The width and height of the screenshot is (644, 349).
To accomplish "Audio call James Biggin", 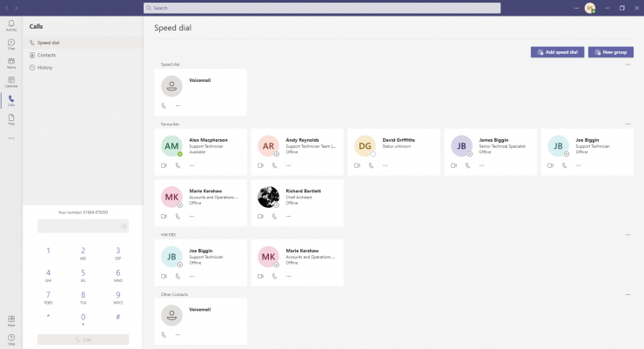I will [468, 165].
